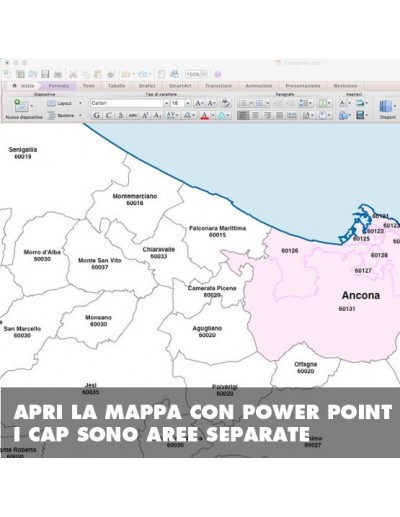Align text left
Image resolution: width=400 pixels, height=517 pixels.
point(243,115)
